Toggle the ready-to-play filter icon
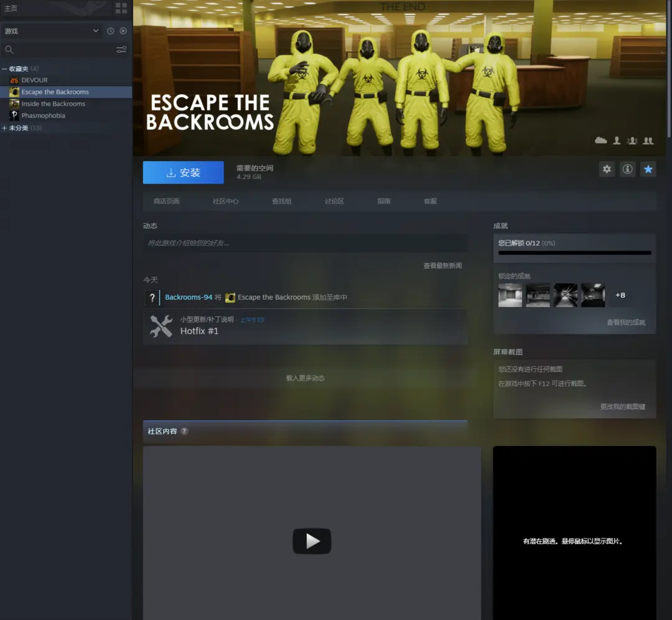The height and width of the screenshot is (620, 672). pyautogui.click(x=123, y=31)
